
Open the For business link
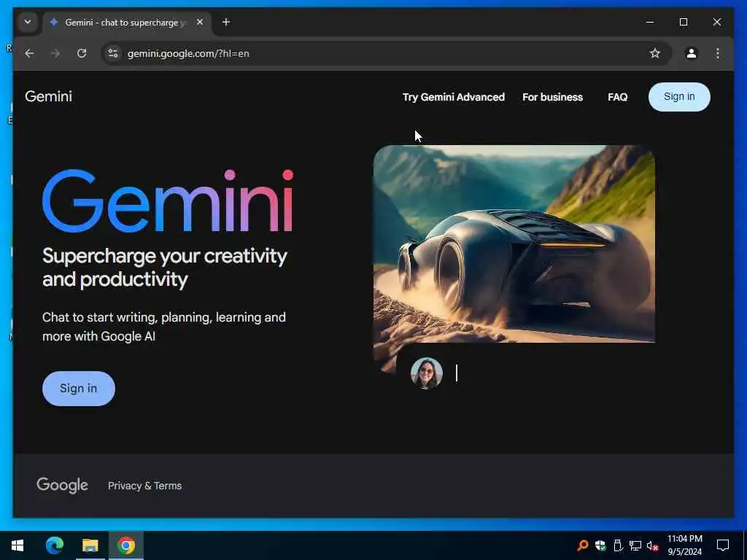[553, 97]
